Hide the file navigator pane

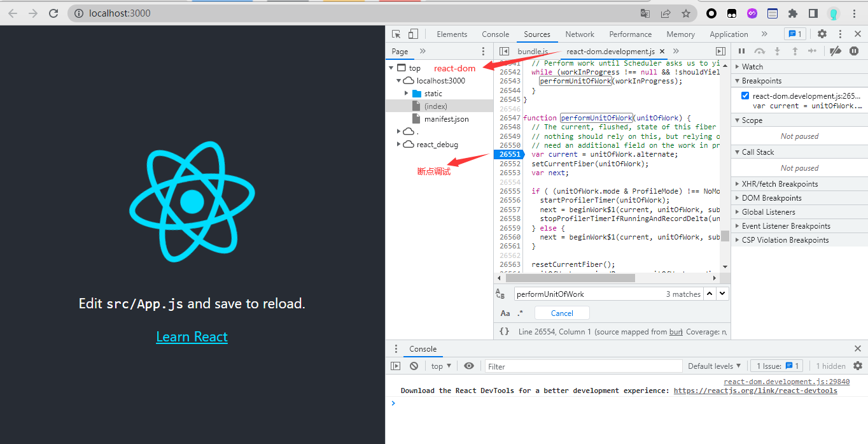click(504, 52)
